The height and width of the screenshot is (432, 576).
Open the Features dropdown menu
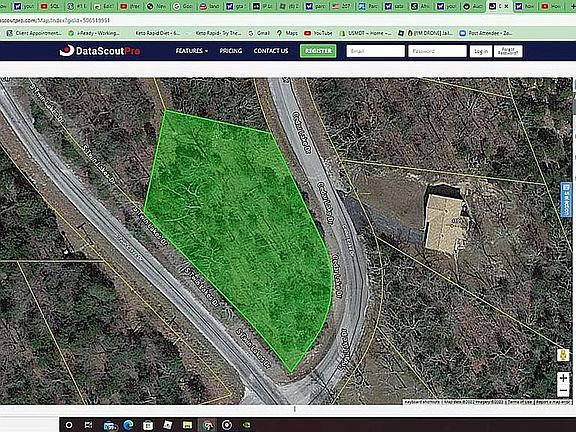(191, 51)
